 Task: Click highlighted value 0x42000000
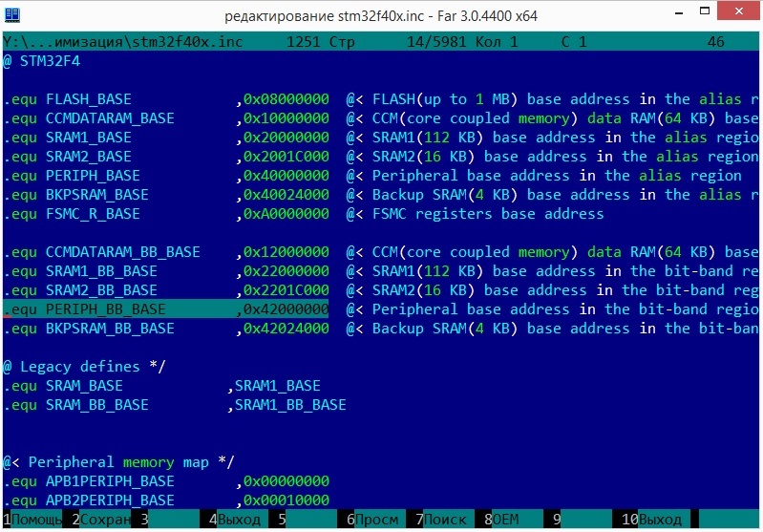(286, 309)
